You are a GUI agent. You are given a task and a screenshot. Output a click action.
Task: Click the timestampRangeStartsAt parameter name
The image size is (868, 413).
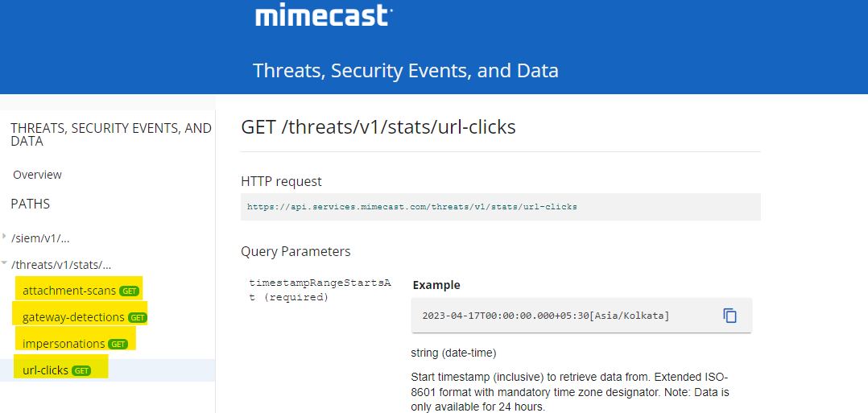320,290
